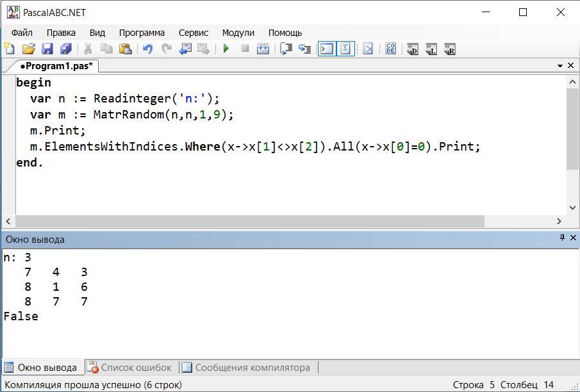Open the Файл menu
580x392 pixels.
click(x=22, y=33)
